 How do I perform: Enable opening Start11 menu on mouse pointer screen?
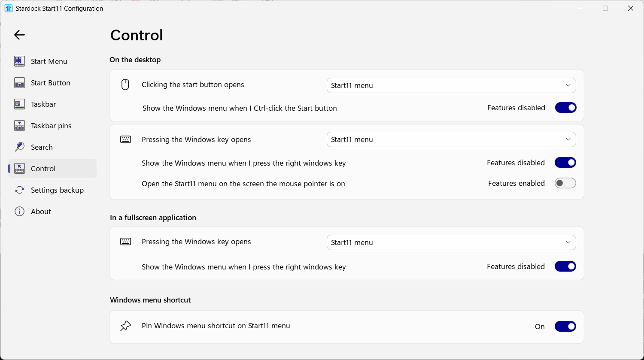[x=565, y=183]
